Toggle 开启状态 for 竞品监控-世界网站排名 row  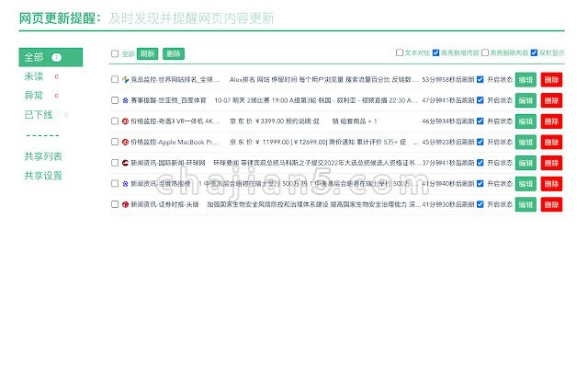[x=480, y=79]
